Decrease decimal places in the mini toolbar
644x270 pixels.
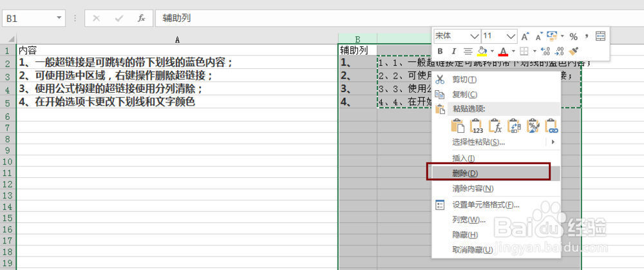pyautogui.click(x=560, y=52)
